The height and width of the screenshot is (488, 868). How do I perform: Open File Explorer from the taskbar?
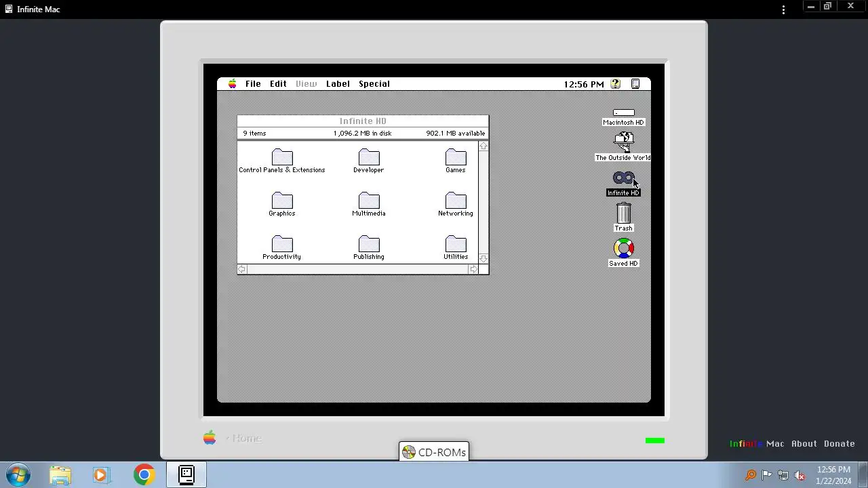[x=60, y=475]
